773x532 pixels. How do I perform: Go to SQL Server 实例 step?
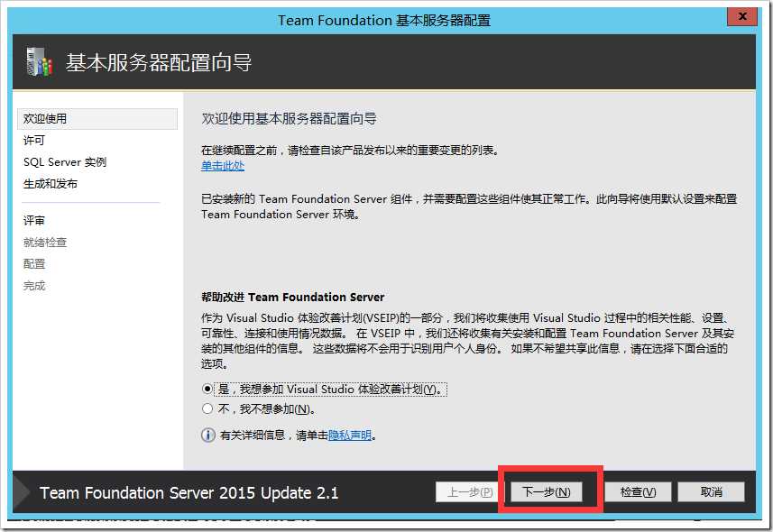tap(65, 162)
